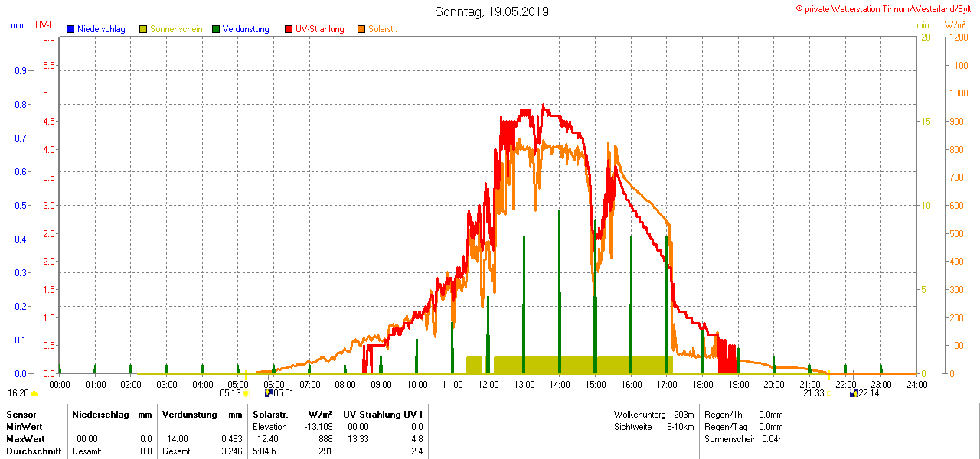This screenshot has height=459, width=980.
Task: Click the red UV curve peak near 13:30
Action: pyautogui.click(x=544, y=106)
